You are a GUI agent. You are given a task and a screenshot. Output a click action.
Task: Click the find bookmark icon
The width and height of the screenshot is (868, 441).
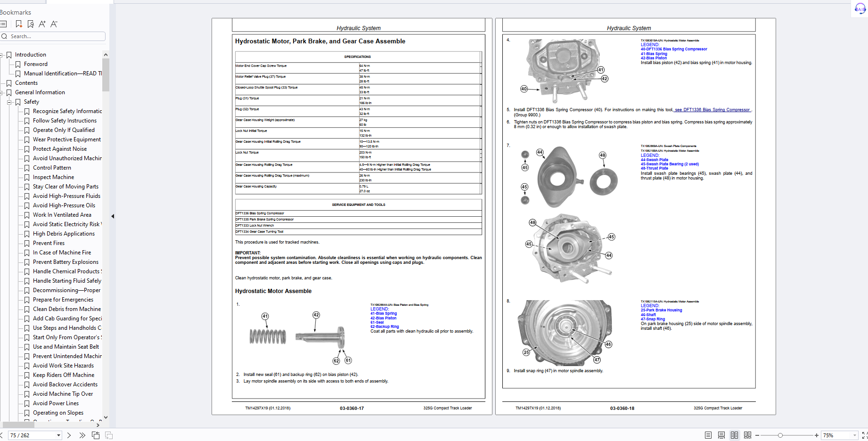pyautogui.click(x=31, y=24)
